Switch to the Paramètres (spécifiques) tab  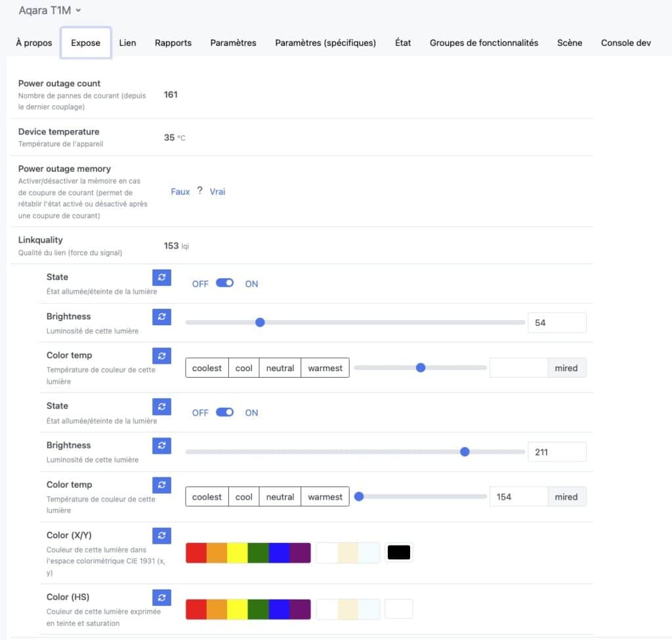325,43
